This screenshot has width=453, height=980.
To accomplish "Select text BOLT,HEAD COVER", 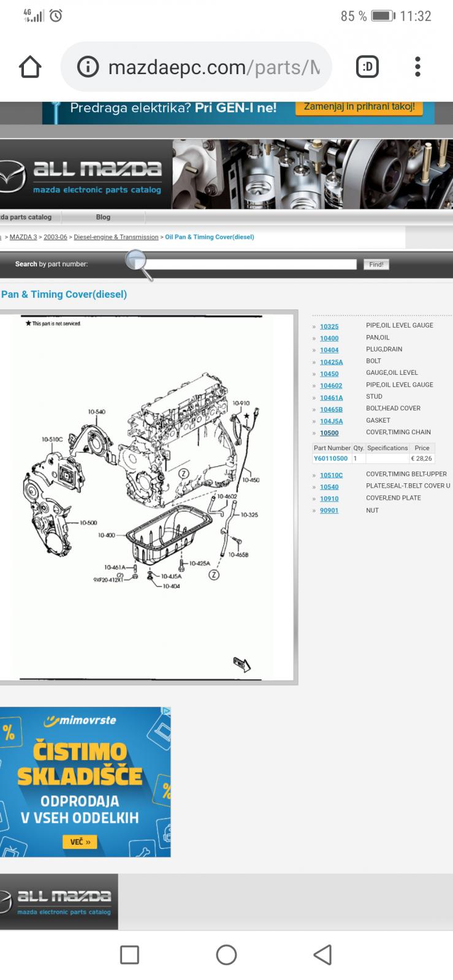I will point(393,408).
